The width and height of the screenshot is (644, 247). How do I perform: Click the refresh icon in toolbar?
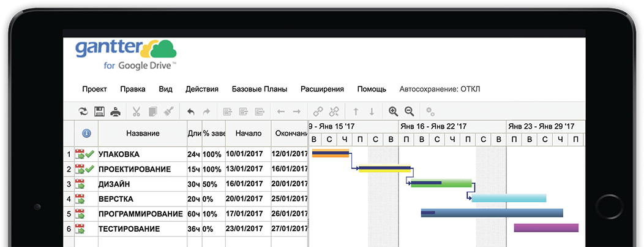pyautogui.click(x=83, y=112)
